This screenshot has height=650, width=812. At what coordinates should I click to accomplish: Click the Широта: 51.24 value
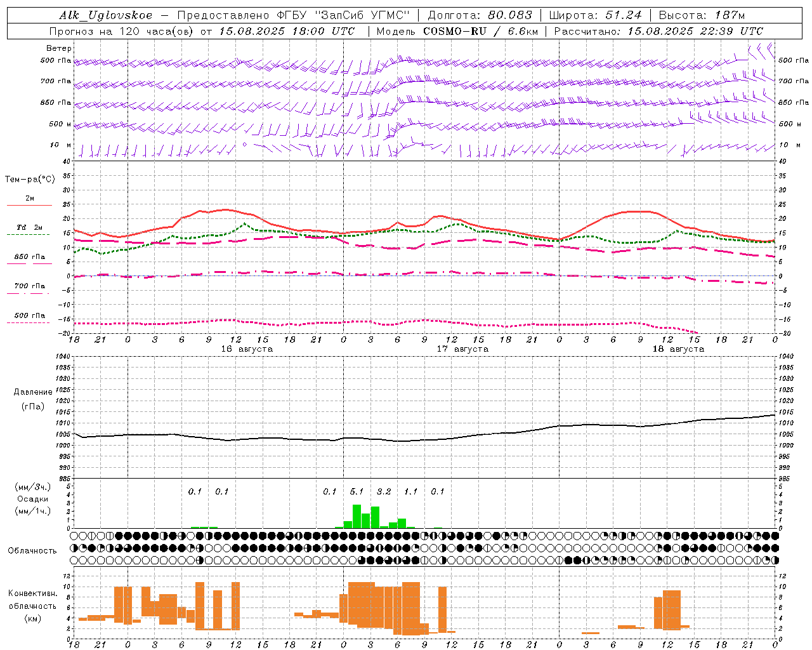[595, 15]
